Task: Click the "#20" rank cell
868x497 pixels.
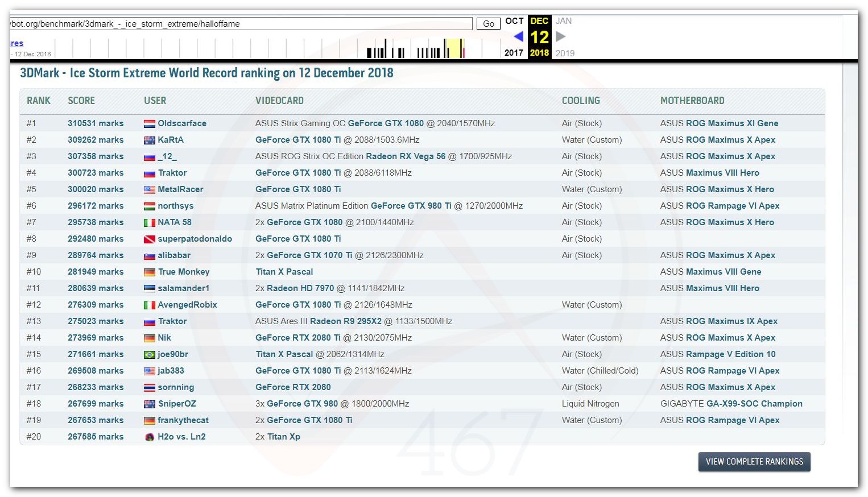Action: (34, 437)
